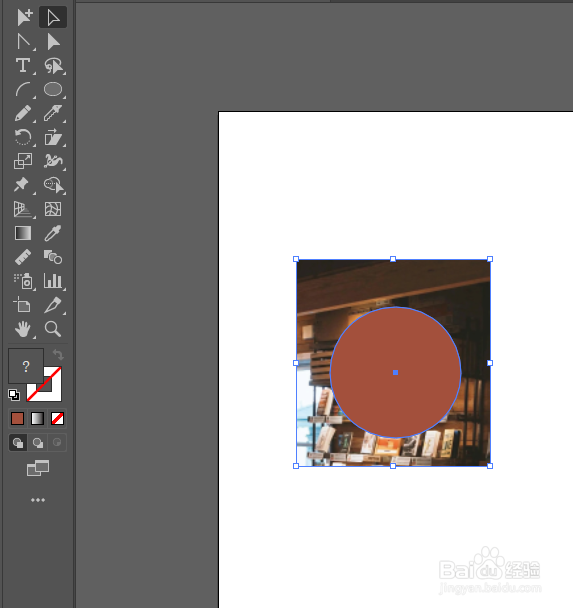
Task: Select the Eyedropper tool
Action: pos(53,233)
